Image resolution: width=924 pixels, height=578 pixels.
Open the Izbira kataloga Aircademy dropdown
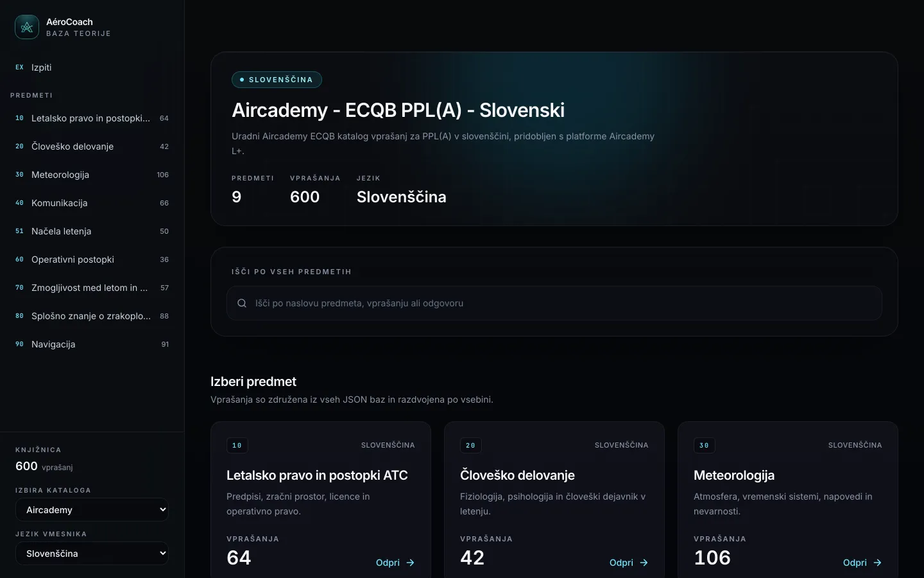tap(92, 510)
